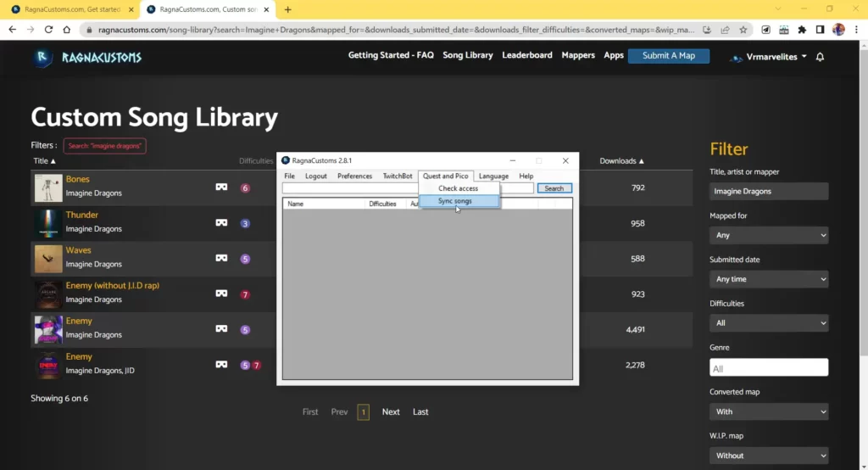Open the Enemy (without J.I.D rap) song
The image size is (868, 470).
coord(113,285)
